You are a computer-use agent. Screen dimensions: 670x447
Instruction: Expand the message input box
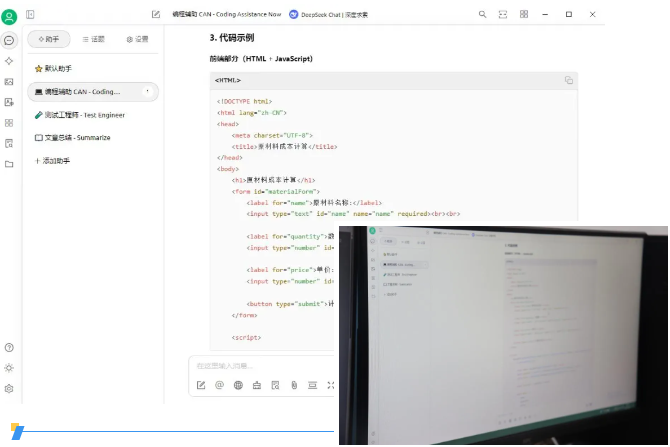330,385
